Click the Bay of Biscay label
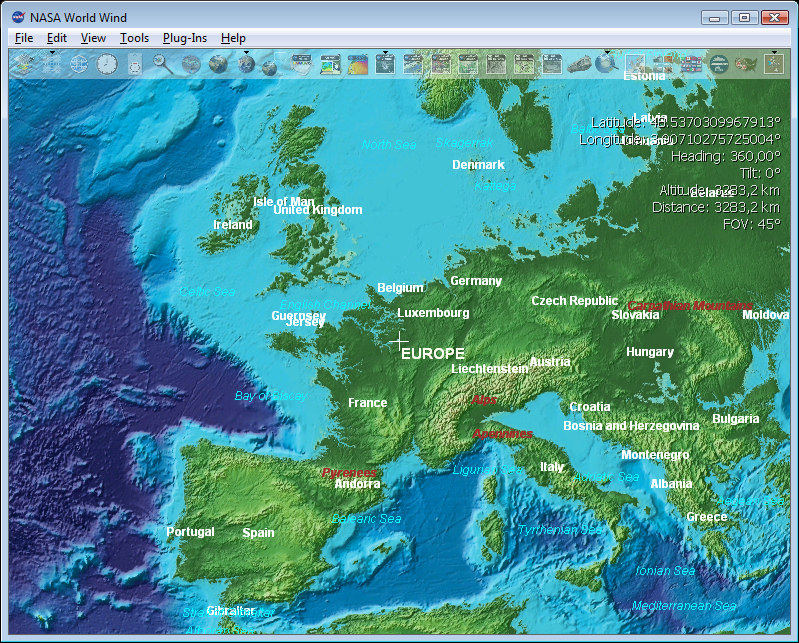The width and height of the screenshot is (799, 643). coord(271,396)
